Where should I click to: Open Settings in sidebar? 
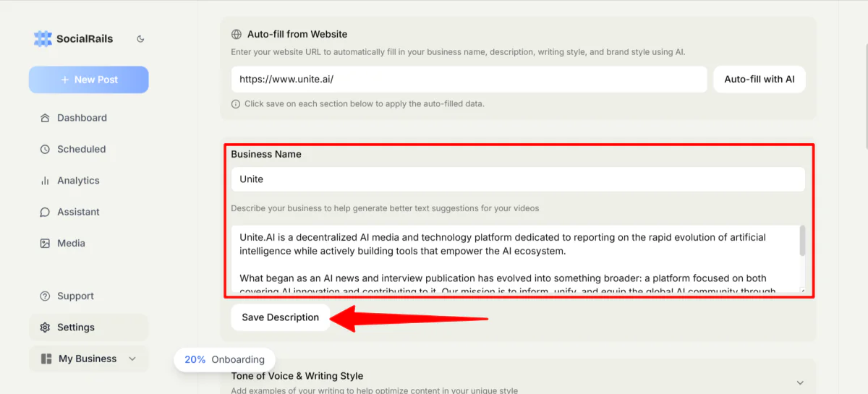88,327
